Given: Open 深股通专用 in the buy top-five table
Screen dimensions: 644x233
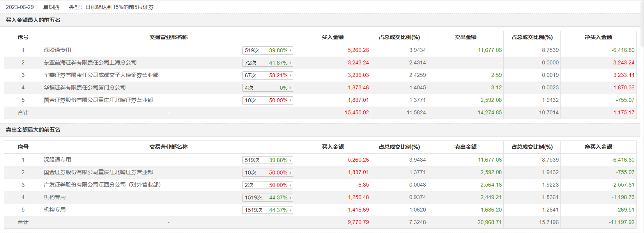Looking at the screenshot, I should click(57, 50).
